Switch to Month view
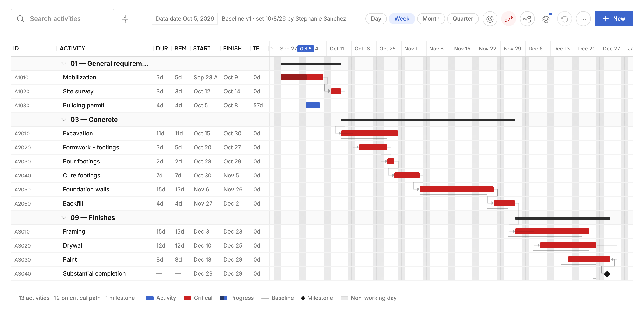644x312 pixels. tap(431, 19)
